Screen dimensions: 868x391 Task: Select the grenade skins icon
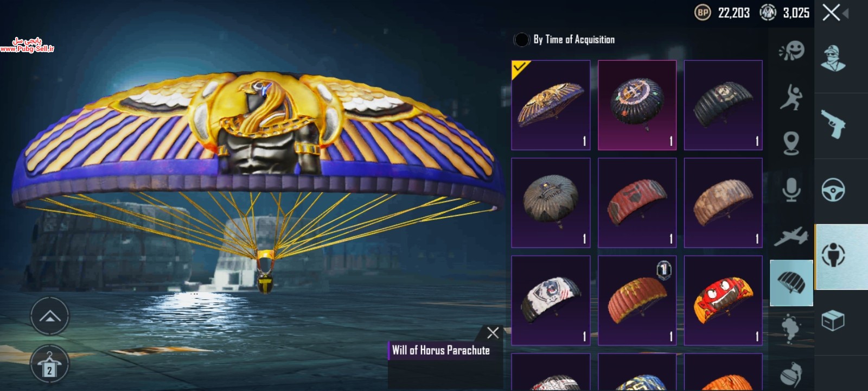(x=791, y=375)
